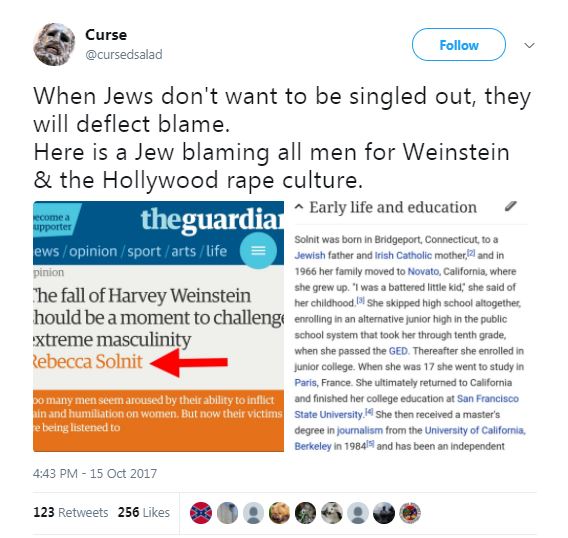View the 123 Retweets list
Screen dimensions: 568x538
[71, 512]
